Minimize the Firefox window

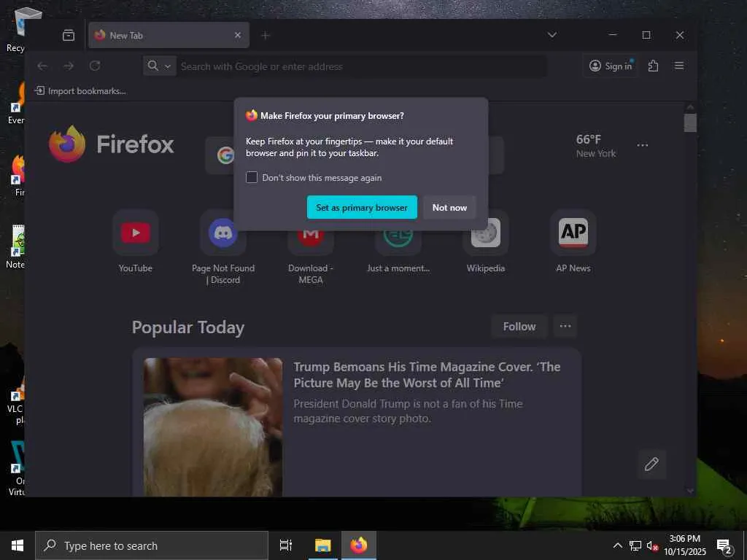(x=613, y=35)
